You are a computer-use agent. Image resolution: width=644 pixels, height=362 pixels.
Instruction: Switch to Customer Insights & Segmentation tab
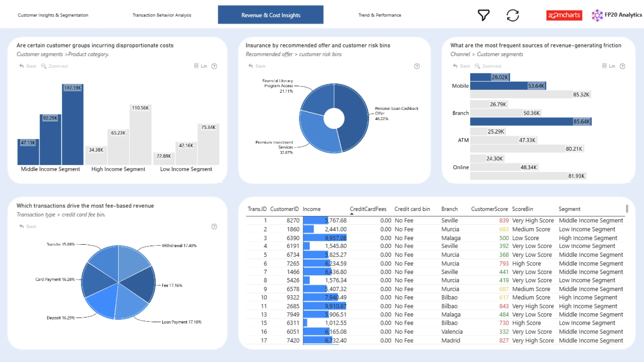tap(53, 15)
